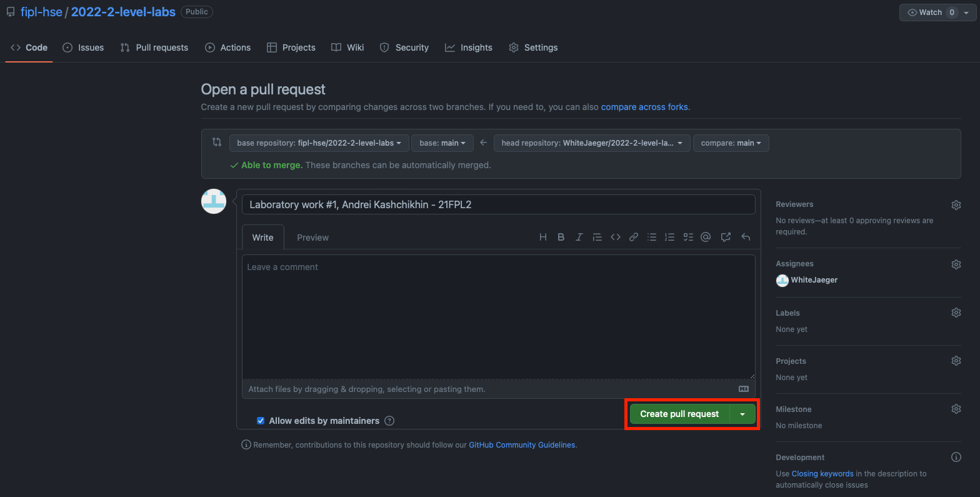Insert task list icon
This screenshot has height=497, width=980.
click(688, 237)
